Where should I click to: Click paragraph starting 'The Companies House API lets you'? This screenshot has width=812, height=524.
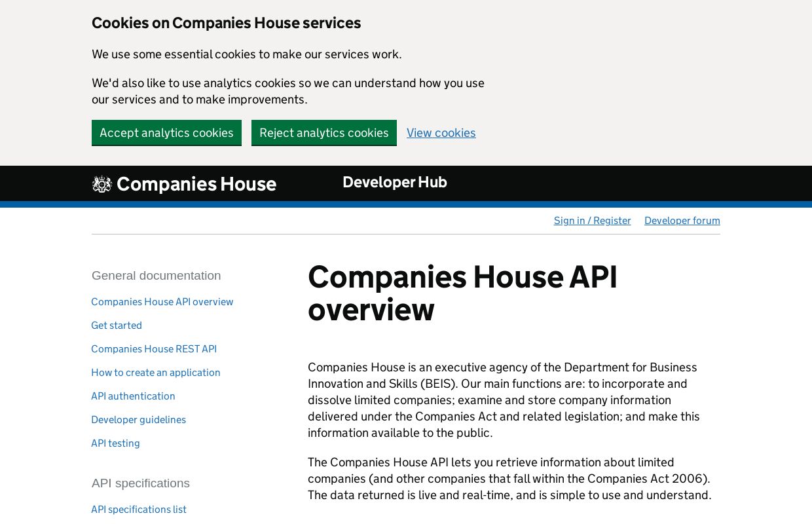point(509,479)
